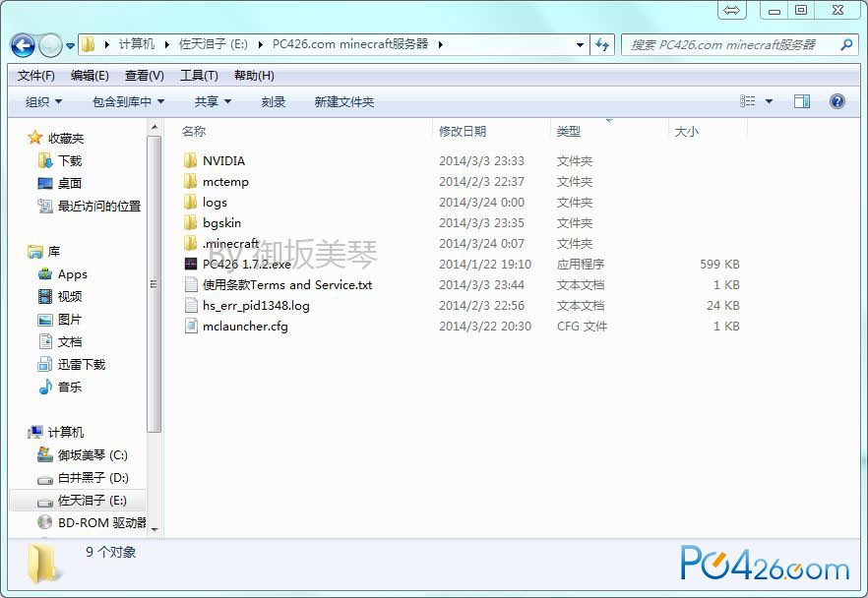868x598 pixels.
Task: Click the hs_err_pid1348.log file name
Action: coord(256,305)
